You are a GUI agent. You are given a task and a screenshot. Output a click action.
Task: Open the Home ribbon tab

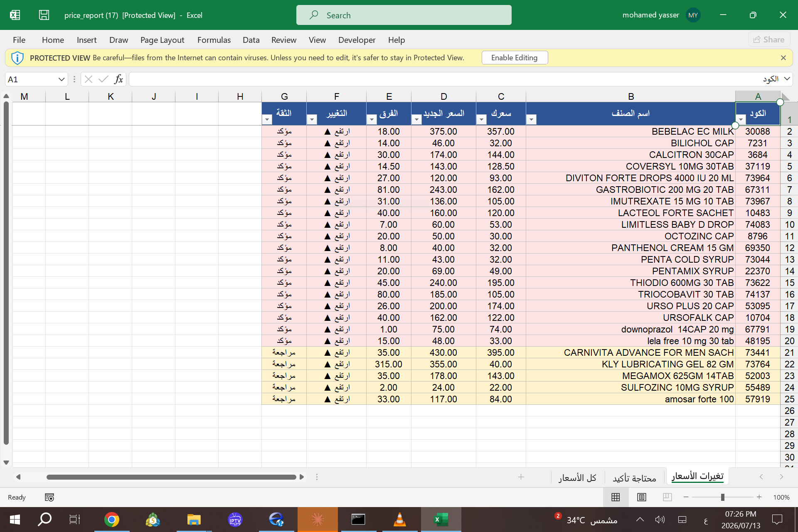pos(53,40)
